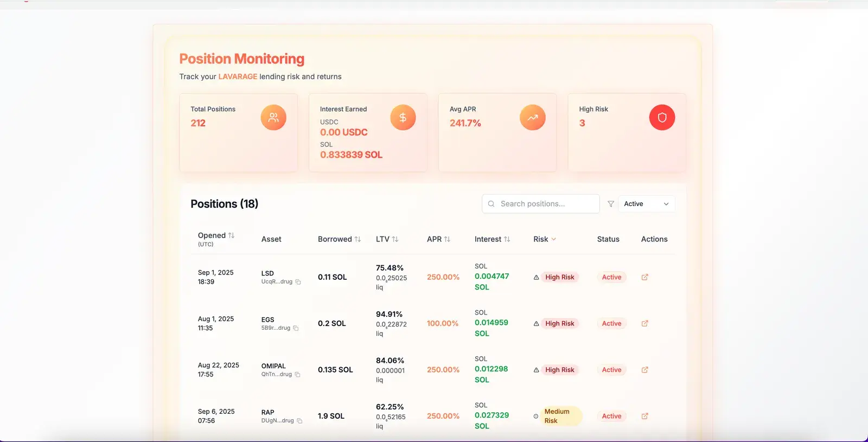Click High Risk badge in LSD row
Screen dimensions: 868x442
(x=560, y=277)
